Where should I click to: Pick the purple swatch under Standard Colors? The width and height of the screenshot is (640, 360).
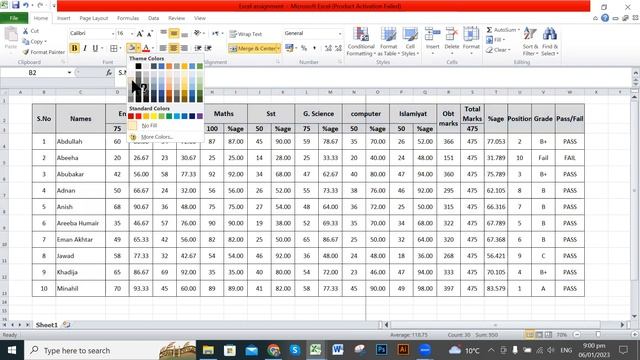click(200, 116)
